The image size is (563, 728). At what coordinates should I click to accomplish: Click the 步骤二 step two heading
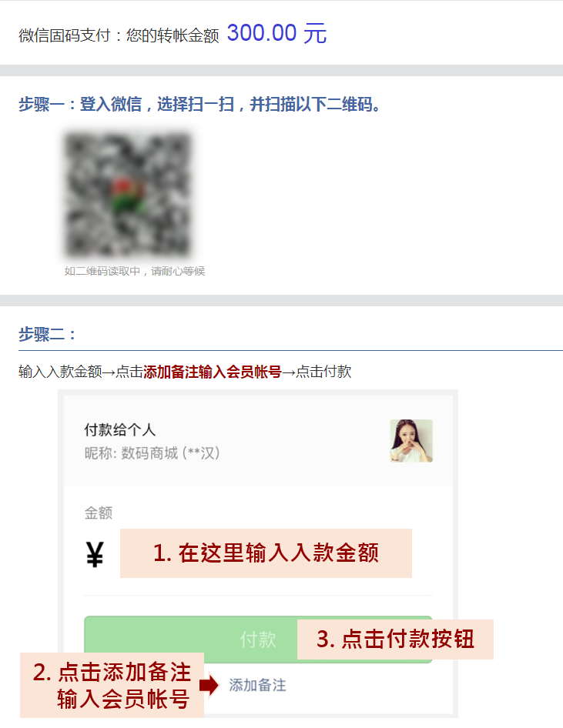click(x=47, y=334)
